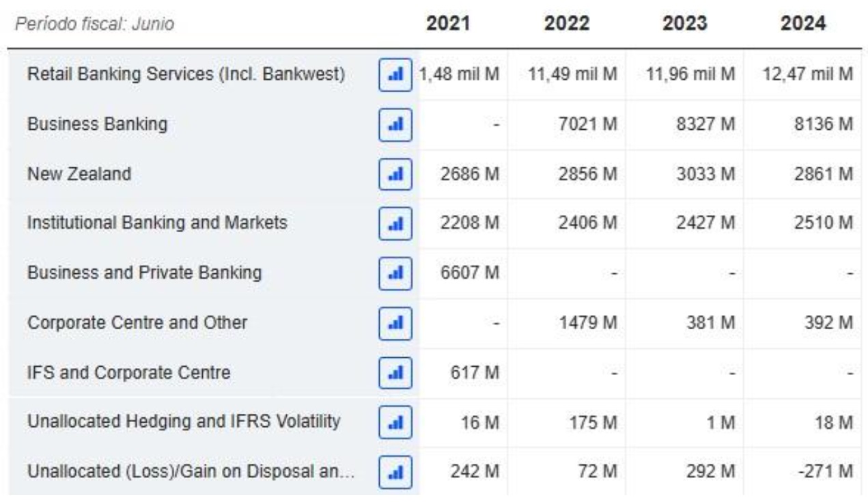Open the IFS and Corporate Centre chart icon
868x502 pixels.
coord(395,373)
